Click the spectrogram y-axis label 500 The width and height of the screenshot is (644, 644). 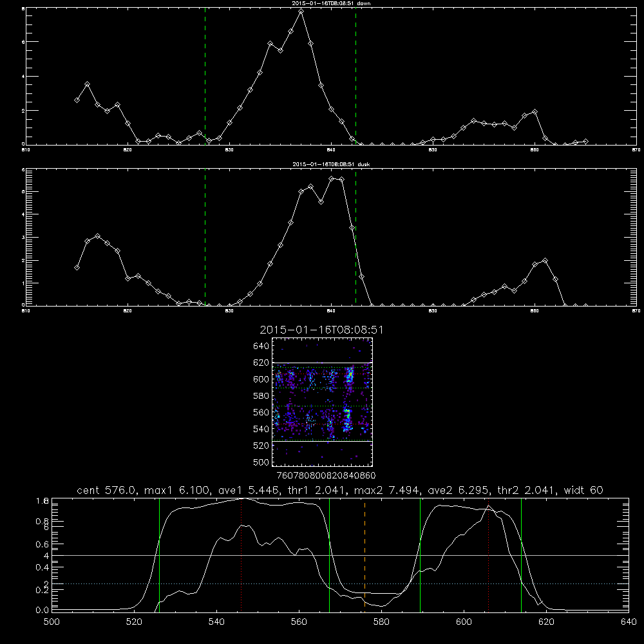tap(261, 462)
